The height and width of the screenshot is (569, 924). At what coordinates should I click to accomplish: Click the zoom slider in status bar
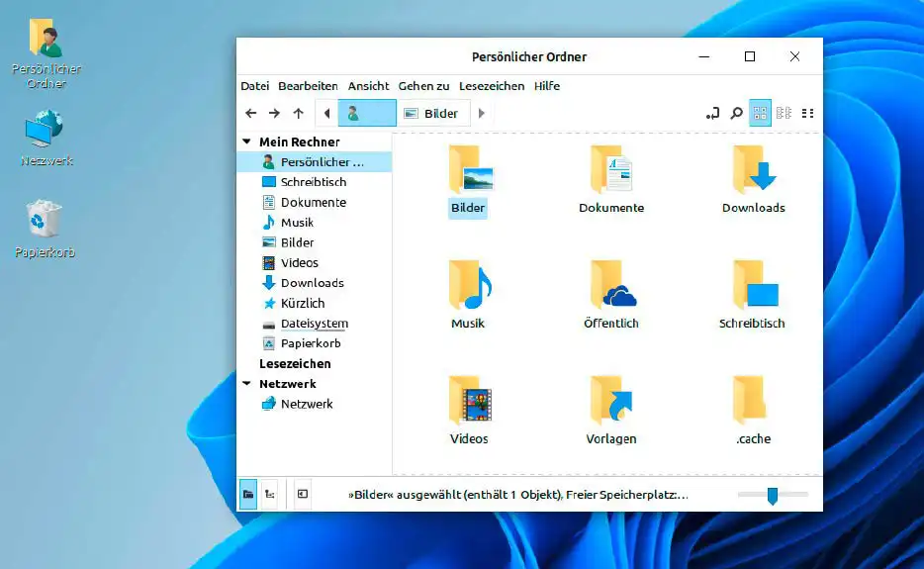tap(773, 495)
